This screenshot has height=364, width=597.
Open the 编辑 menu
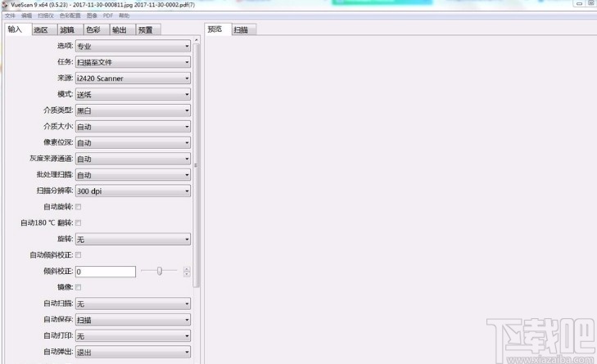pyautogui.click(x=26, y=16)
